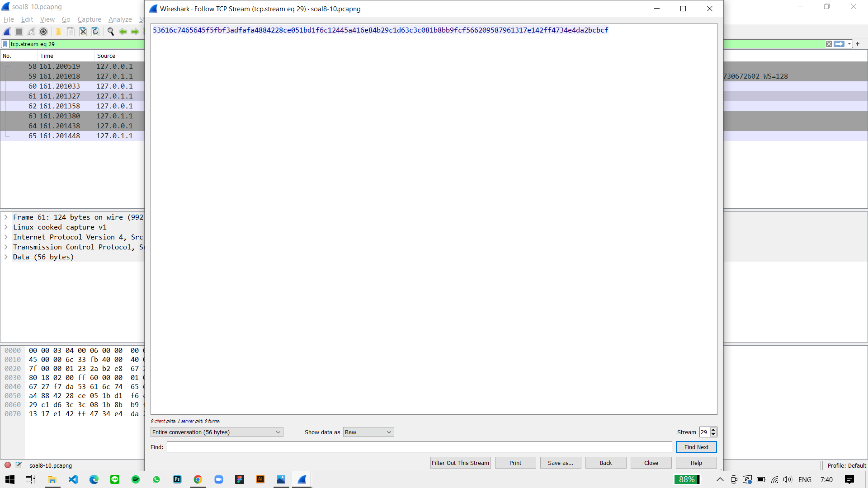Click the Open capture file folder icon
The height and width of the screenshot is (488, 868).
58,32
